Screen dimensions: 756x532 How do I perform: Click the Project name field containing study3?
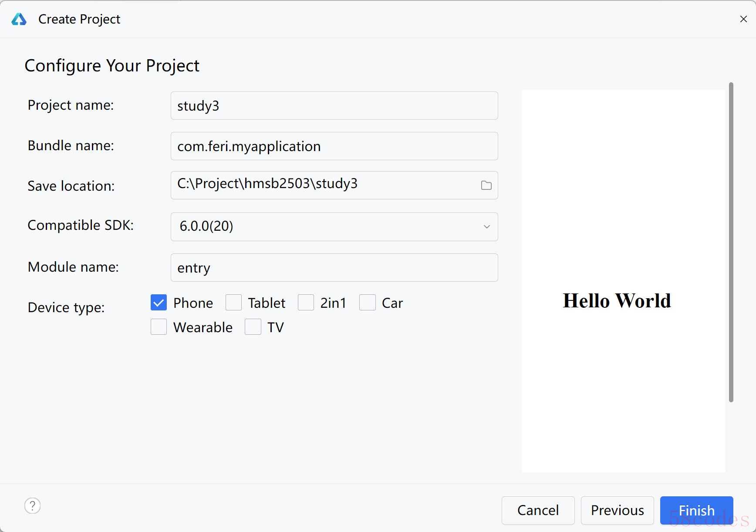tap(334, 106)
